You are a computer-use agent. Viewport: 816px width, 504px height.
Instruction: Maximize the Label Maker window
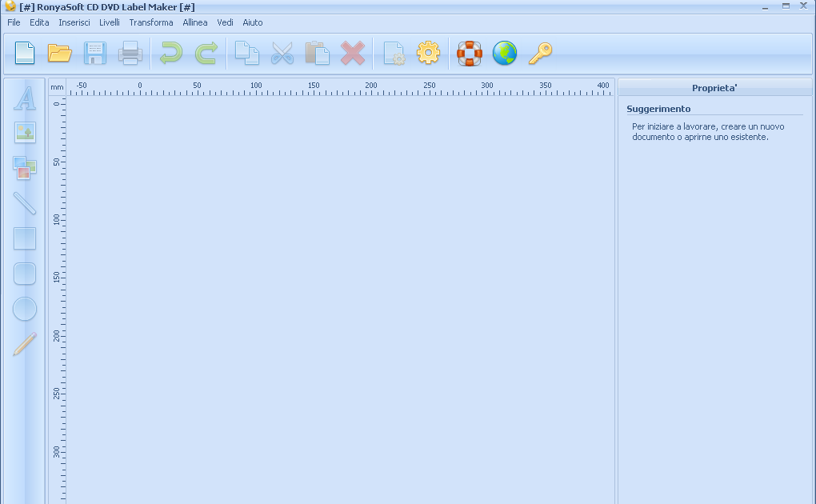pos(786,6)
